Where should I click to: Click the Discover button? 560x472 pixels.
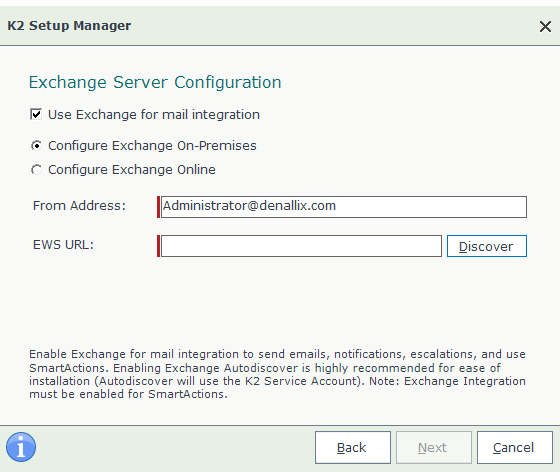pyautogui.click(x=487, y=246)
